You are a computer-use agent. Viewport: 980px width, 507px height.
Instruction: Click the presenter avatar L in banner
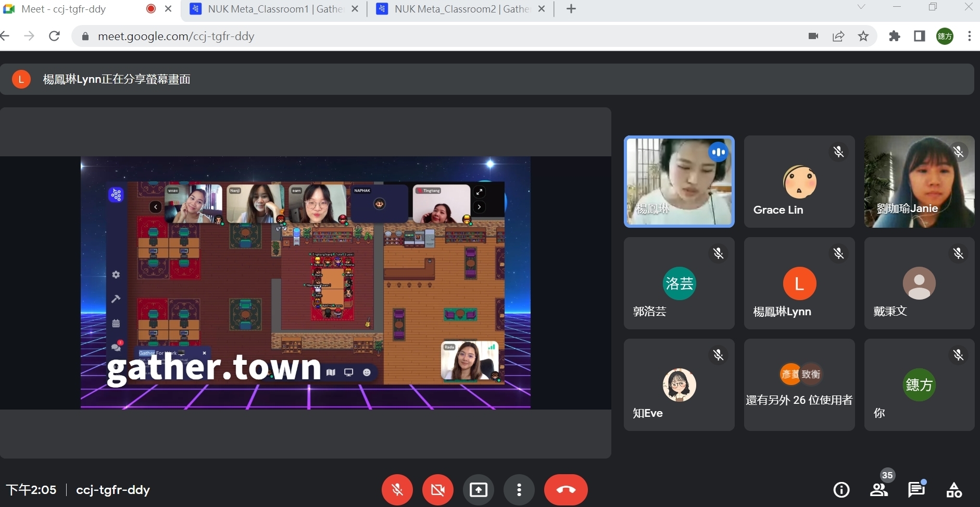pos(21,79)
